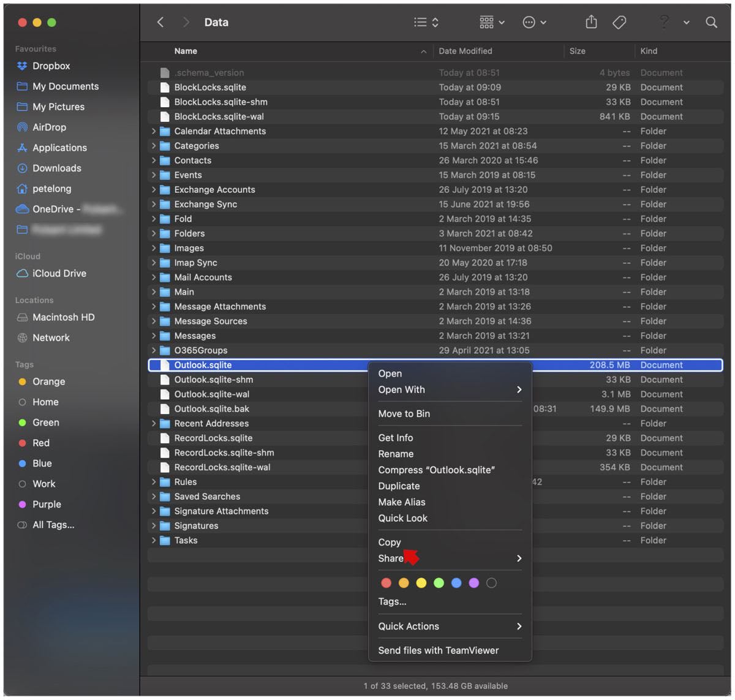Image resolution: width=735 pixels, height=700 pixels.
Task: Open the ellipsis action menu
Action: click(x=534, y=23)
